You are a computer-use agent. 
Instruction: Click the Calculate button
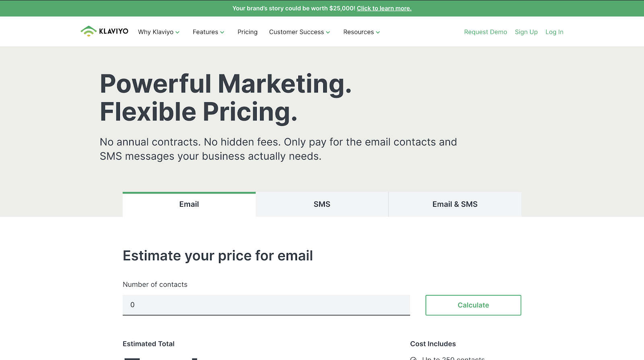473,305
